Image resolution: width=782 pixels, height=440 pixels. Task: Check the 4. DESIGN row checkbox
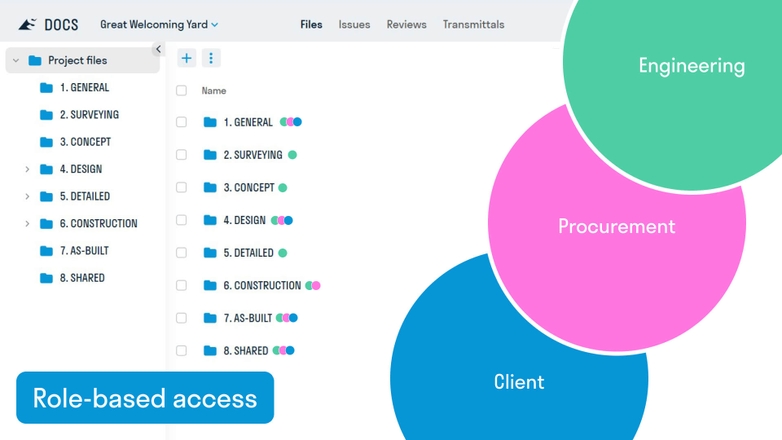182,220
